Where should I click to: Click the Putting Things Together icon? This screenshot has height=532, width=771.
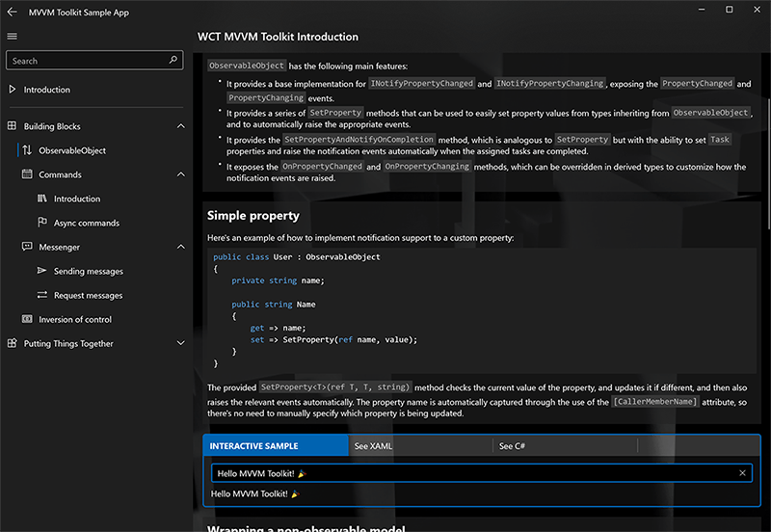13,343
